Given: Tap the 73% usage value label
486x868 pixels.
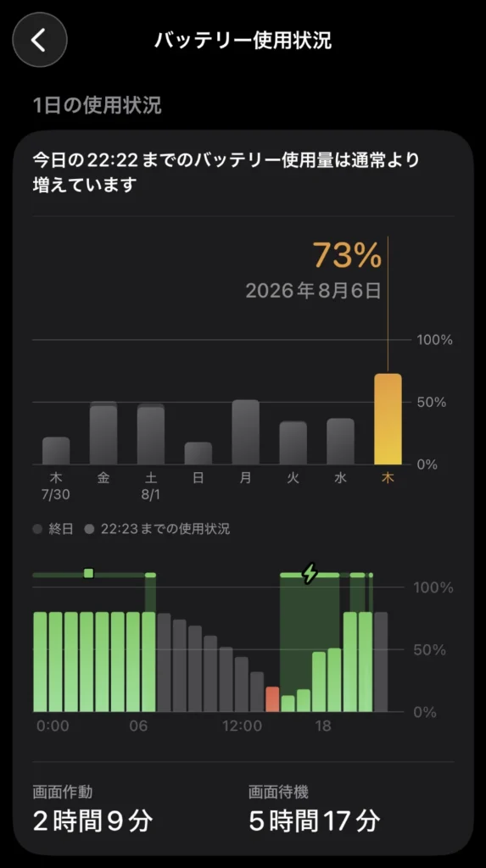Looking at the screenshot, I should click(348, 255).
